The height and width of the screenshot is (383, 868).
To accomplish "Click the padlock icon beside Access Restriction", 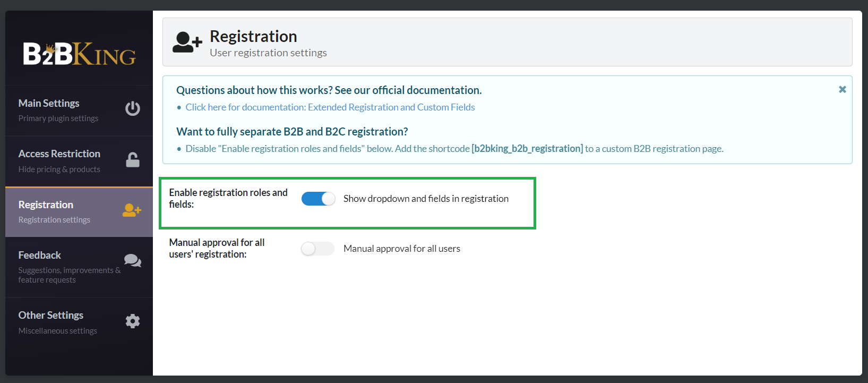I will (x=133, y=159).
